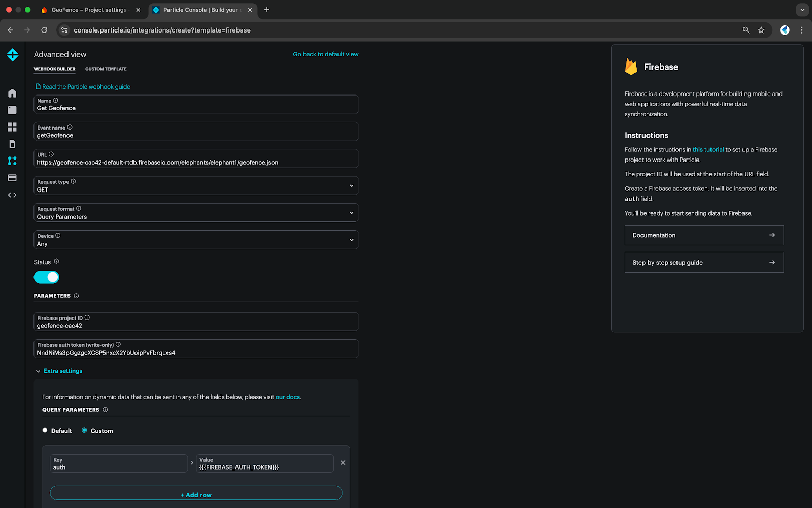Select the Custom query parameters radio button

[84, 430]
